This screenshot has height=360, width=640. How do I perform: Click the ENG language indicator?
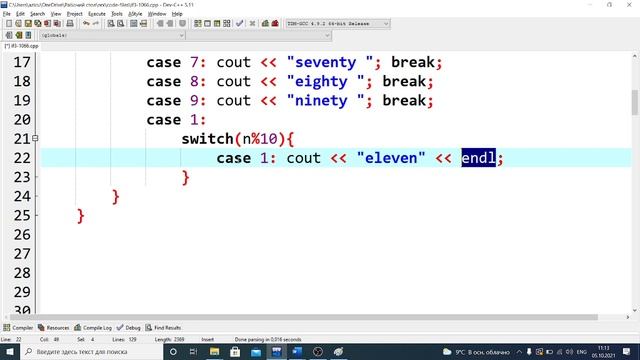[581, 352]
